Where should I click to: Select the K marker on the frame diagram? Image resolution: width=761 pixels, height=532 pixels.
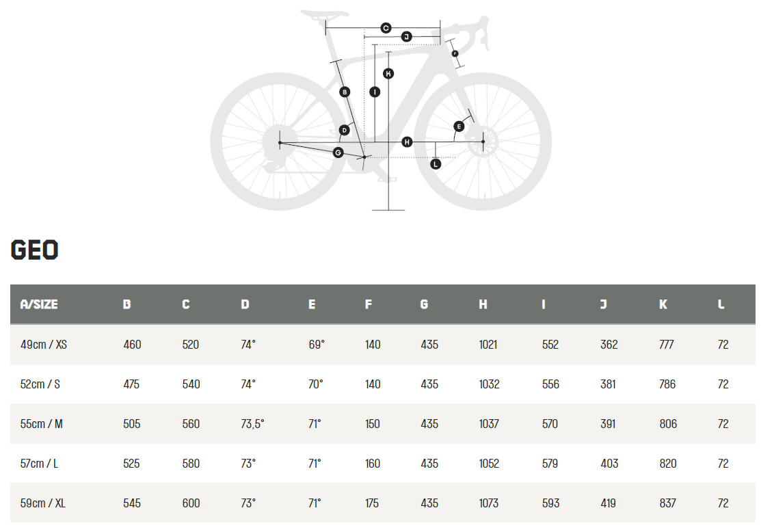388,74
